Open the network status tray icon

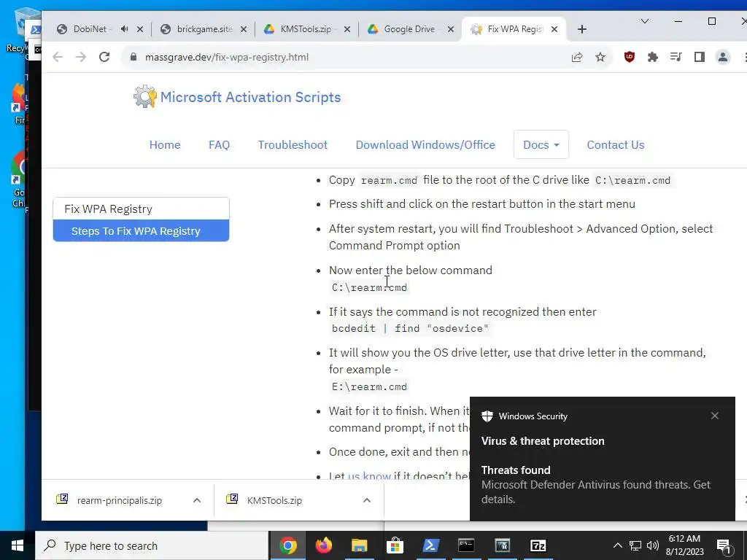click(x=635, y=545)
